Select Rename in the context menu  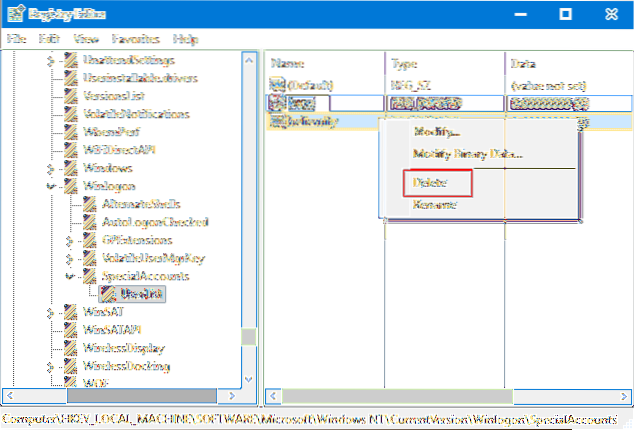click(x=434, y=204)
